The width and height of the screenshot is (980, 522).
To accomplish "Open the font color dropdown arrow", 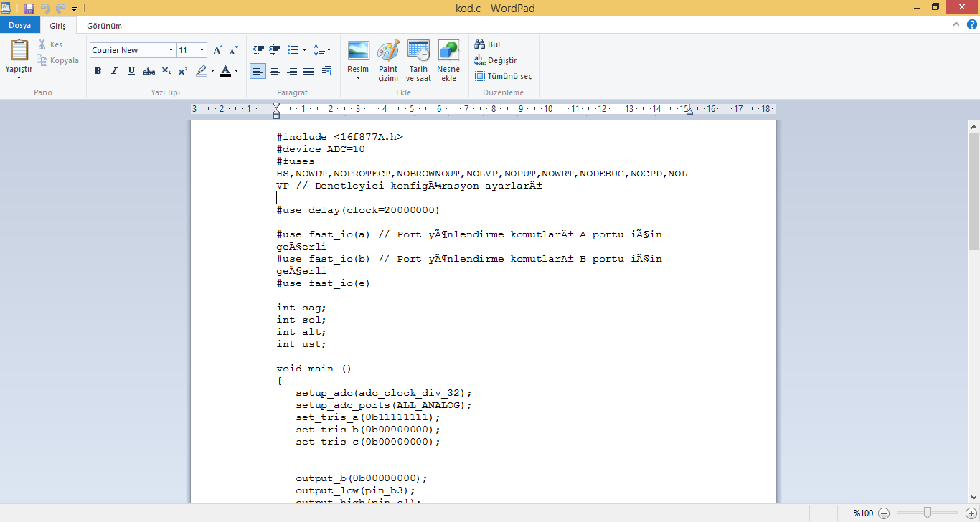I will click(x=237, y=70).
